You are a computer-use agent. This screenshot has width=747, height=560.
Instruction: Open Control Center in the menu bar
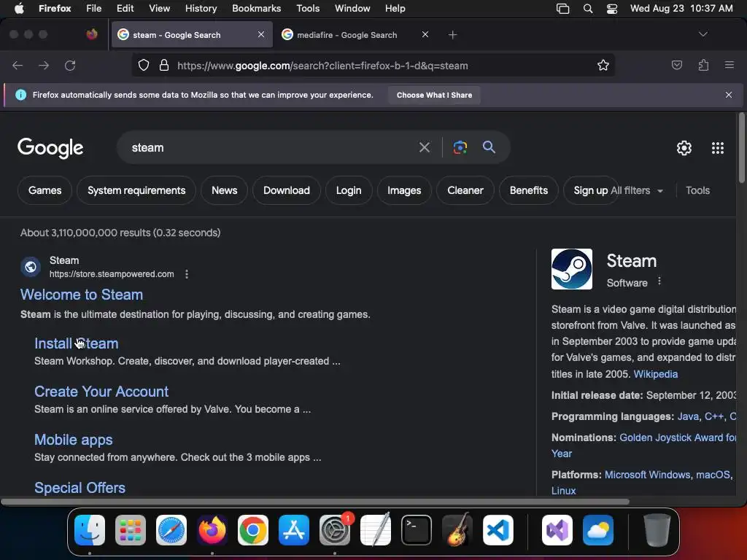click(612, 9)
